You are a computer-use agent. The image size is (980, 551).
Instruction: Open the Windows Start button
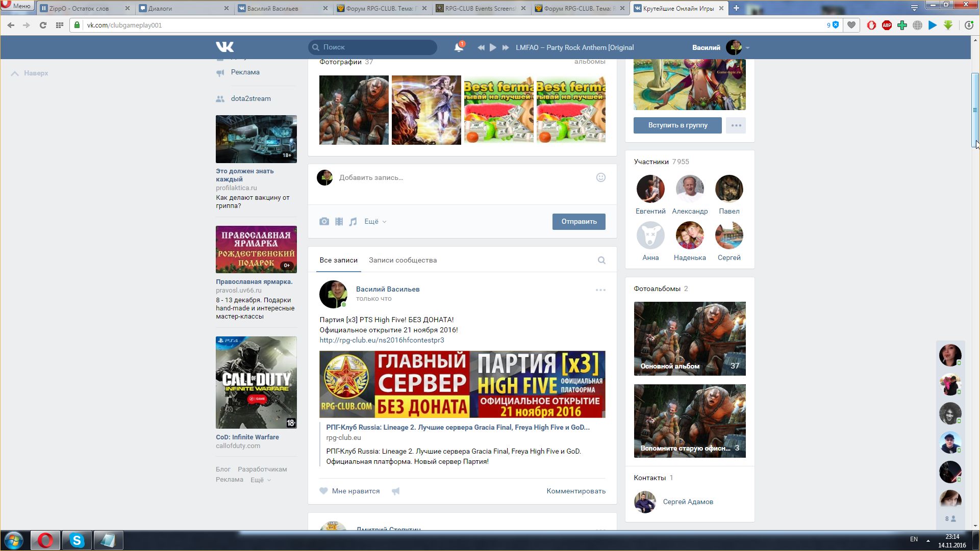click(14, 540)
